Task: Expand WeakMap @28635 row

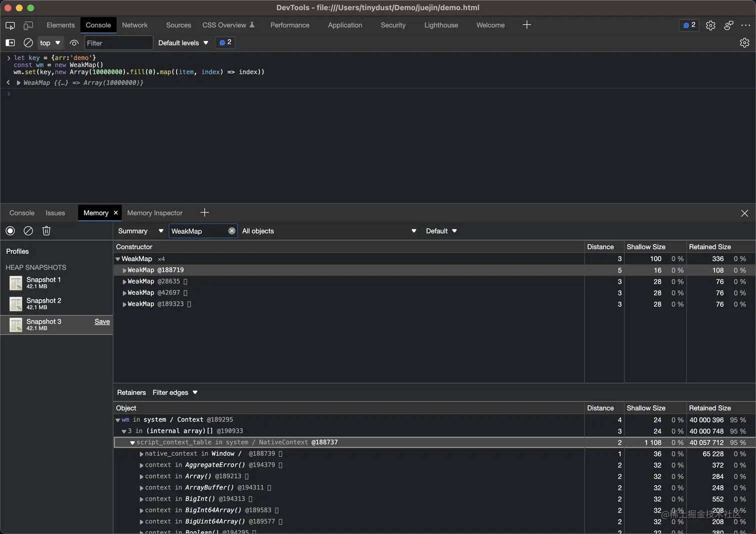Action: (124, 282)
